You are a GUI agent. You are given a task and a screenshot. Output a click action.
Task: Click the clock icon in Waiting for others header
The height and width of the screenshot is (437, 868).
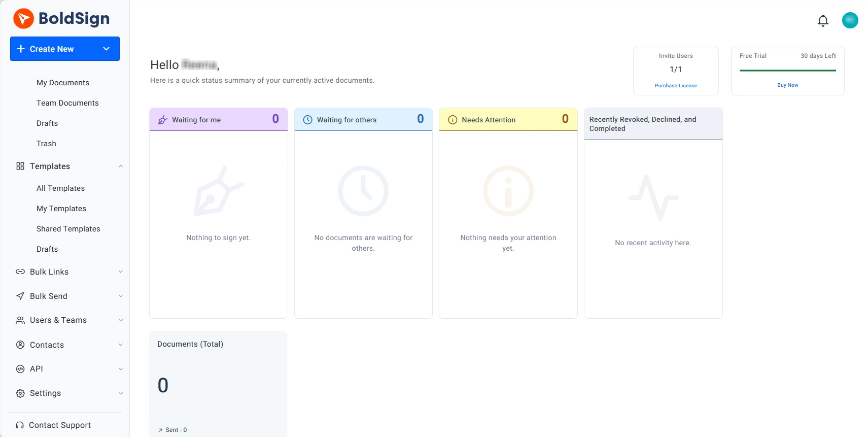tap(307, 120)
